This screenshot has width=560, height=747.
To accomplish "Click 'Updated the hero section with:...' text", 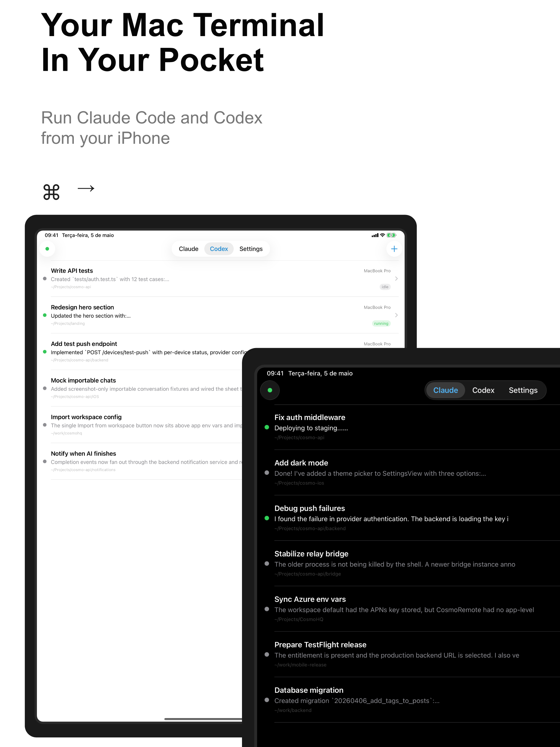I will click(x=91, y=316).
